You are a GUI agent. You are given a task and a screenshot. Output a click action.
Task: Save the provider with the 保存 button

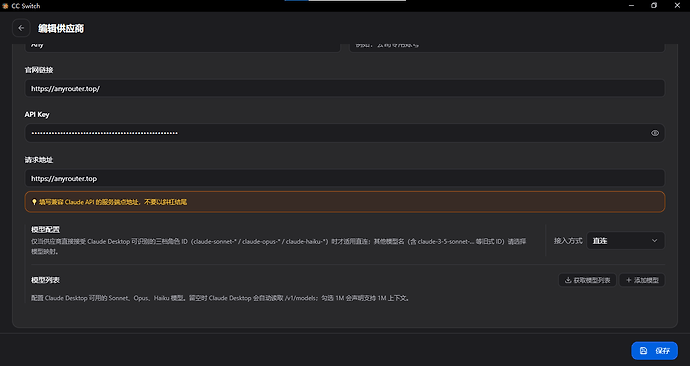(x=654, y=351)
